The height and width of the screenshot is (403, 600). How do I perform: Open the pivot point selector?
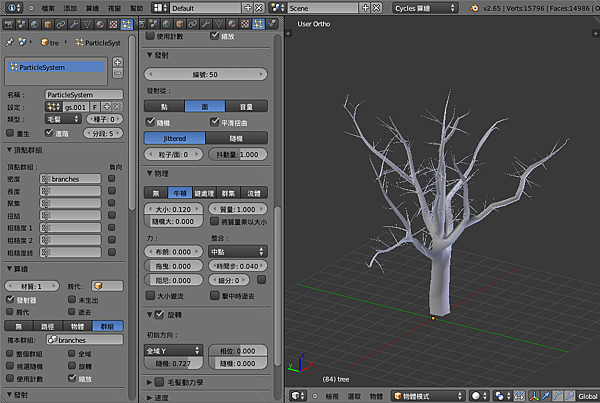pyautogui.click(x=502, y=396)
